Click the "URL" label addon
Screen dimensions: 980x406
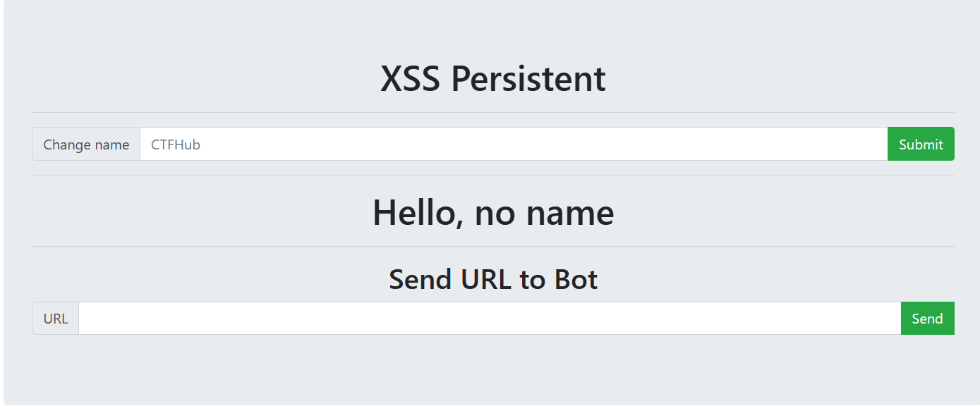click(56, 319)
